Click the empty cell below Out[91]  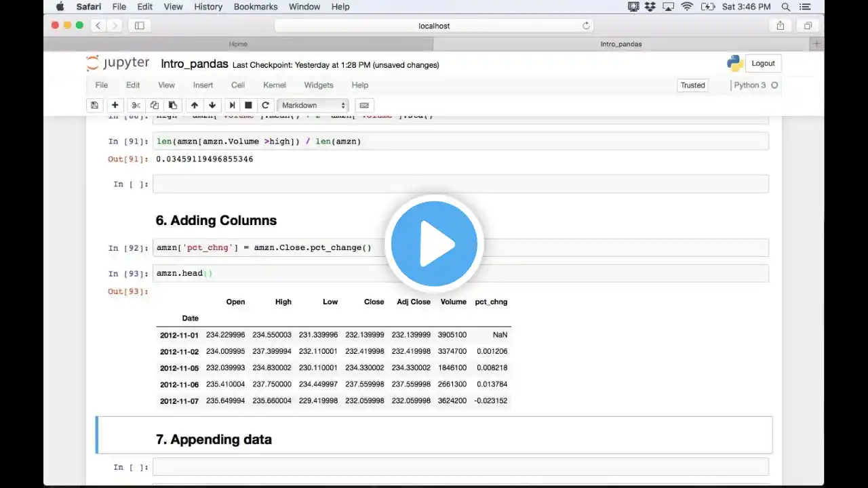(460, 184)
